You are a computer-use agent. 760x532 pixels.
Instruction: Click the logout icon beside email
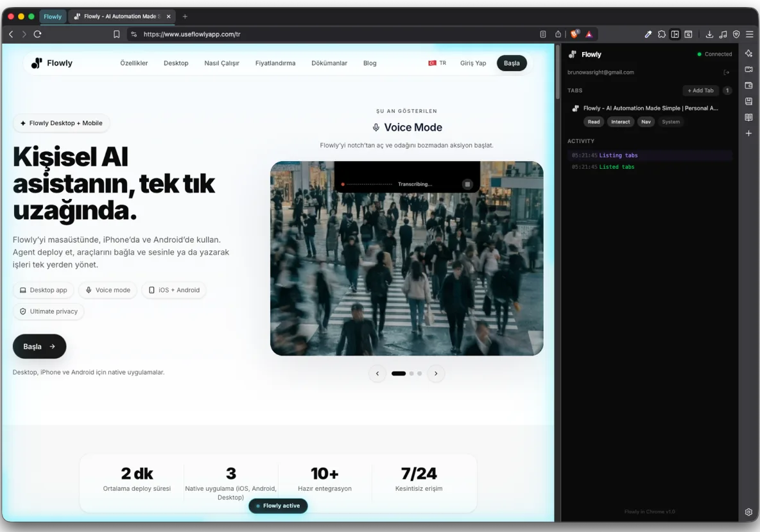726,72
